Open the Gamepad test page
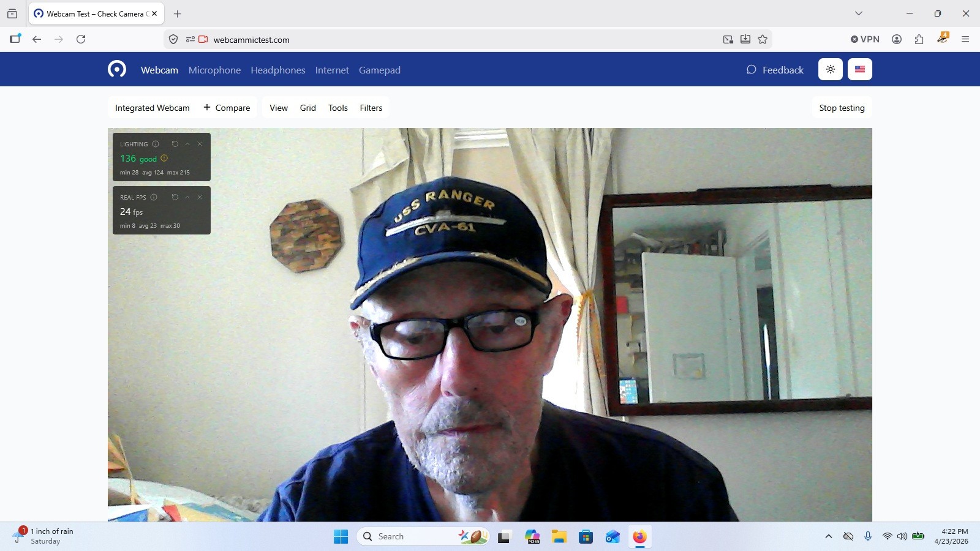Screen dimensions: 980x551 [x=380, y=70]
